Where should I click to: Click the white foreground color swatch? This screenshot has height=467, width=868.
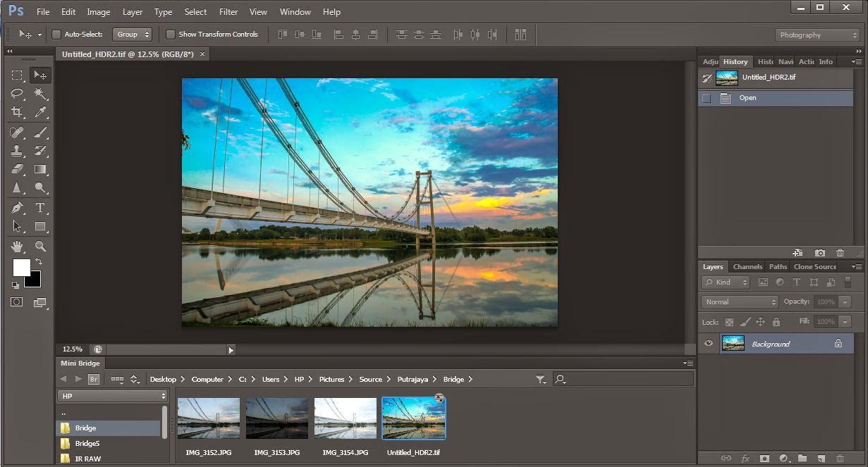[21, 268]
